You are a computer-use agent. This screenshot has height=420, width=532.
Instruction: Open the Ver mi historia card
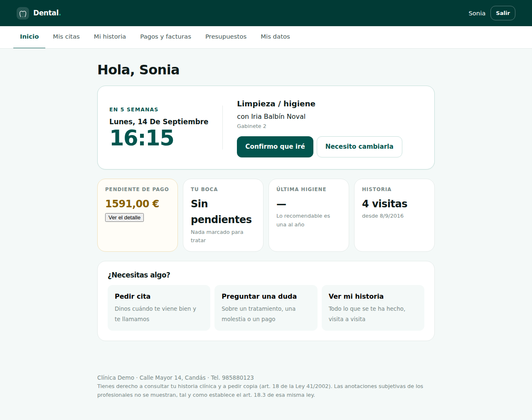click(x=373, y=308)
